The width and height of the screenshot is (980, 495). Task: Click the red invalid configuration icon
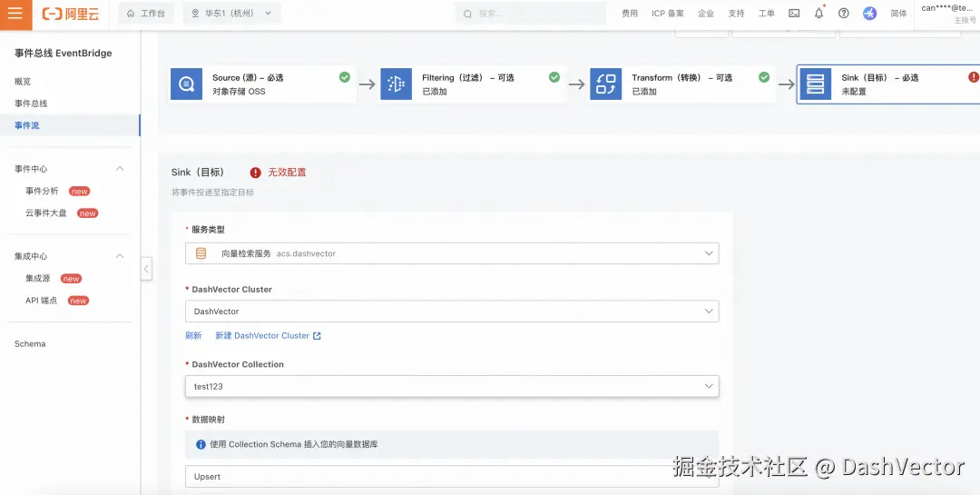coord(256,173)
